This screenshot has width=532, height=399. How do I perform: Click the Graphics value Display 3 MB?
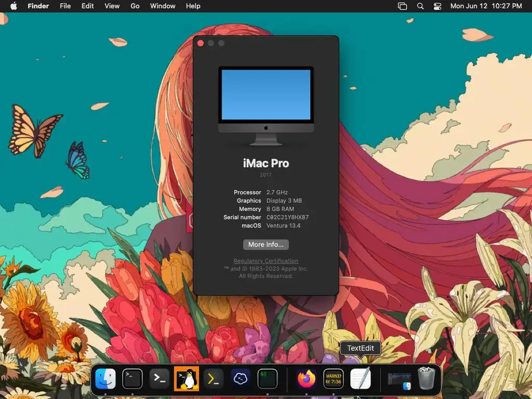284,201
